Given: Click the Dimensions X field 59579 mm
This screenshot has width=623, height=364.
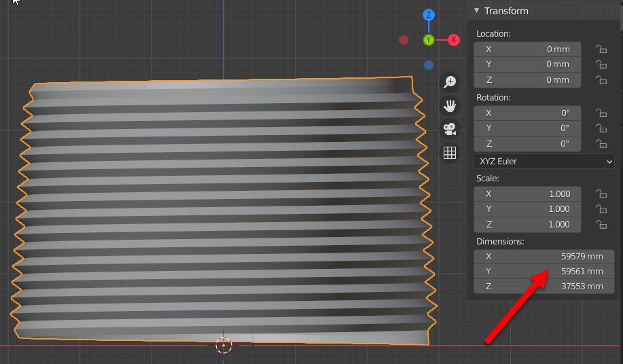Looking at the screenshot, I should [x=544, y=257].
